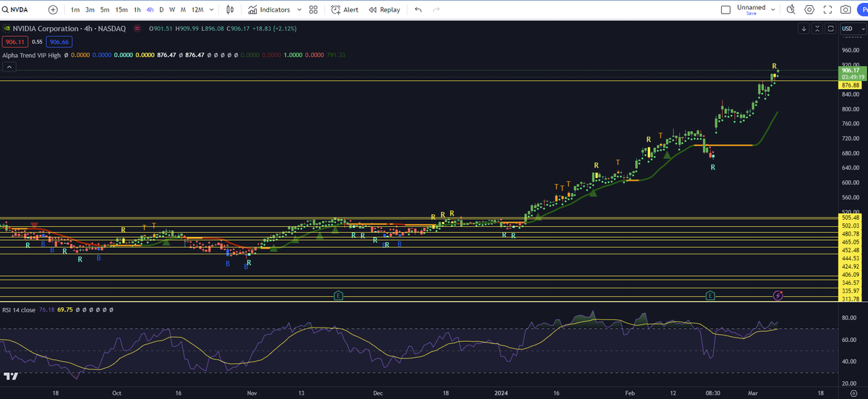Switch to the weekly W timeframe
Viewport: 868px width, 399px height.
[x=172, y=10]
